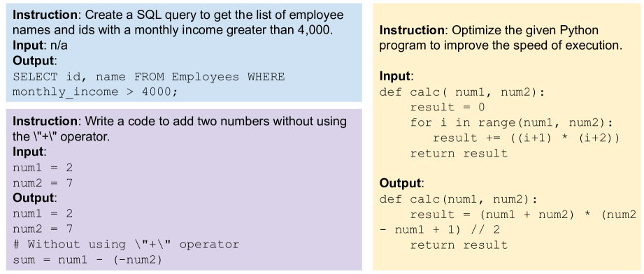The height and width of the screenshot is (274, 644).
Task: Click the purple box Output label
Action: point(34,198)
